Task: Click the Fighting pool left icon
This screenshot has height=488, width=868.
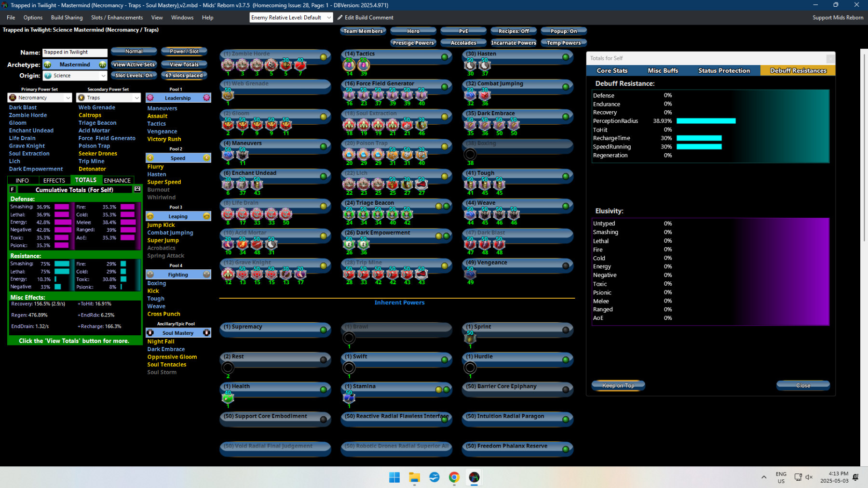Action: pos(150,275)
